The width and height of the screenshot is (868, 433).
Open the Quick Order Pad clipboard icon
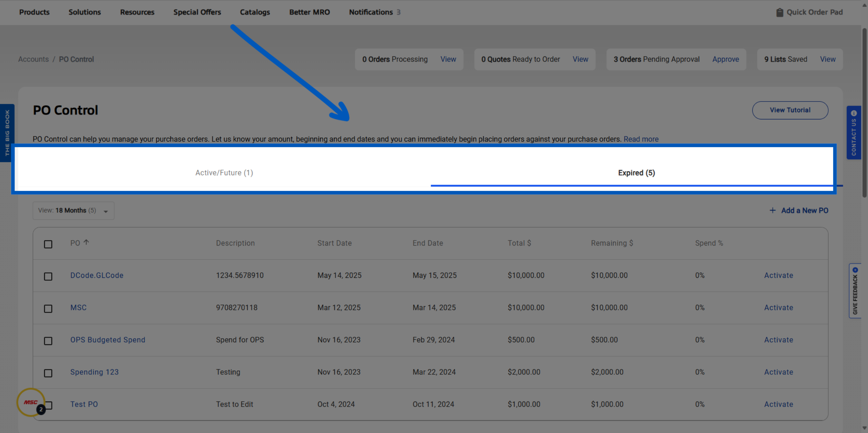tap(779, 12)
